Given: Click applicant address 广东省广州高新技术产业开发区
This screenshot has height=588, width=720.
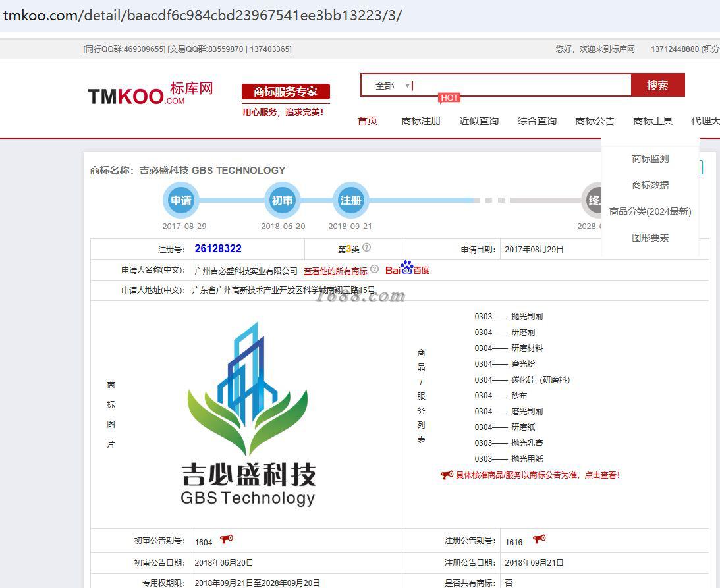Looking at the screenshot, I should point(284,290).
